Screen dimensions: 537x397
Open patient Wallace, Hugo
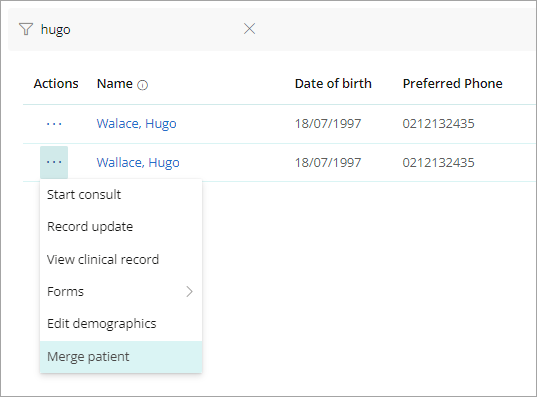coord(138,163)
